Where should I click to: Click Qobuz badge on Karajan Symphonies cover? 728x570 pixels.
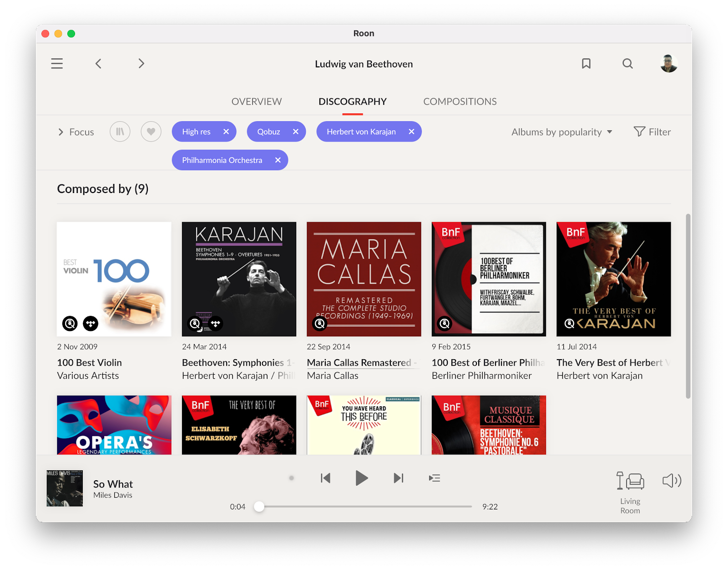click(195, 324)
